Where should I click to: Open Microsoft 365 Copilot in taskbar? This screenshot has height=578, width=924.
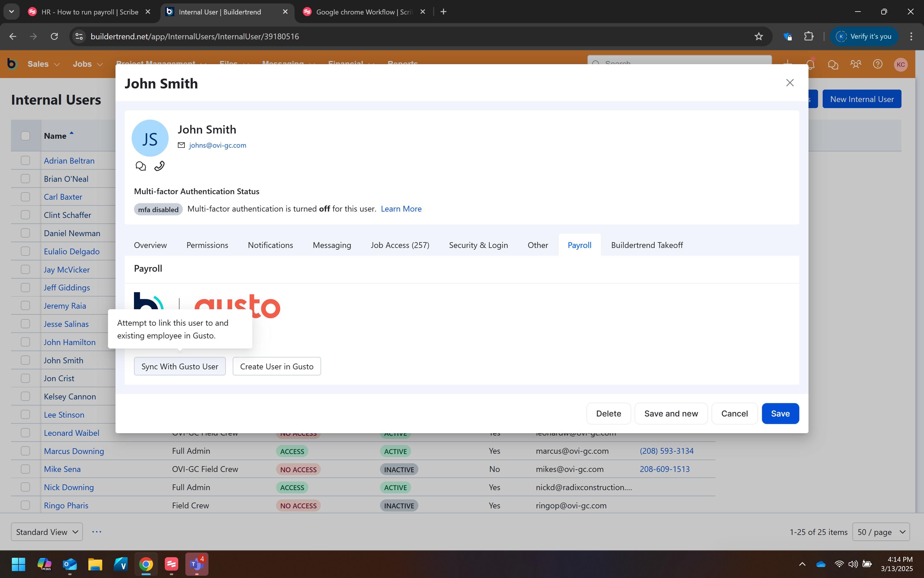(x=44, y=564)
